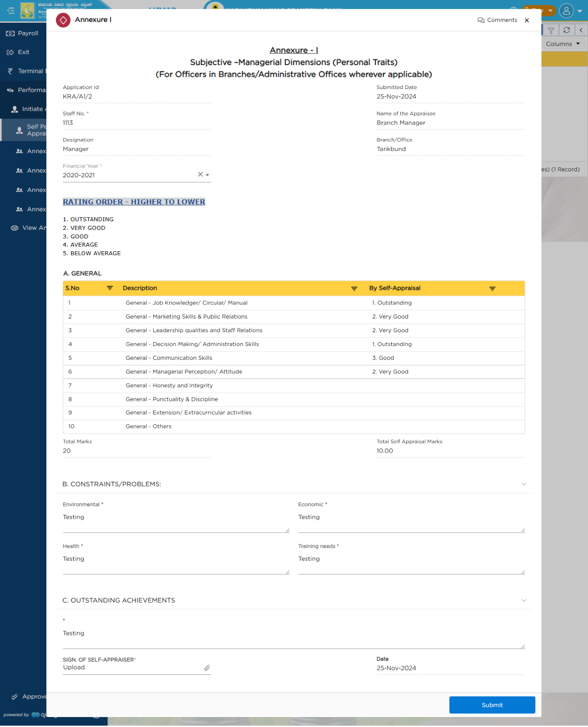The width and height of the screenshot is (588, 727).
Task: Close the Annexure I dialog
Action: pos(527,20)
